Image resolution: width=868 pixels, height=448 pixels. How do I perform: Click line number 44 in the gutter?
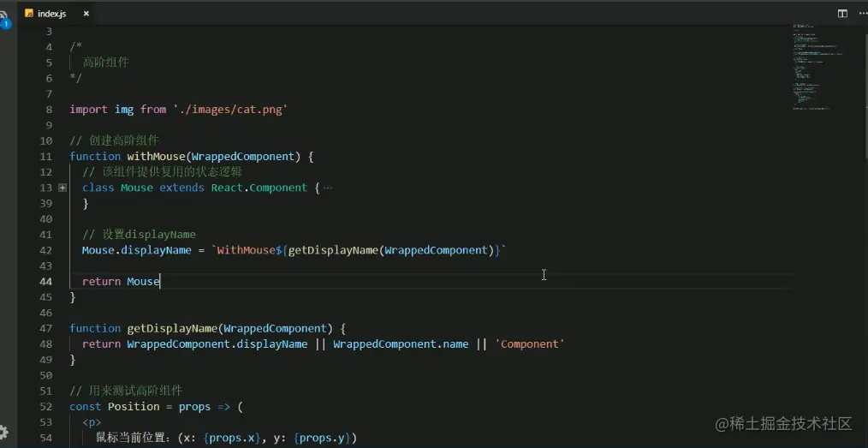point(46,281)
